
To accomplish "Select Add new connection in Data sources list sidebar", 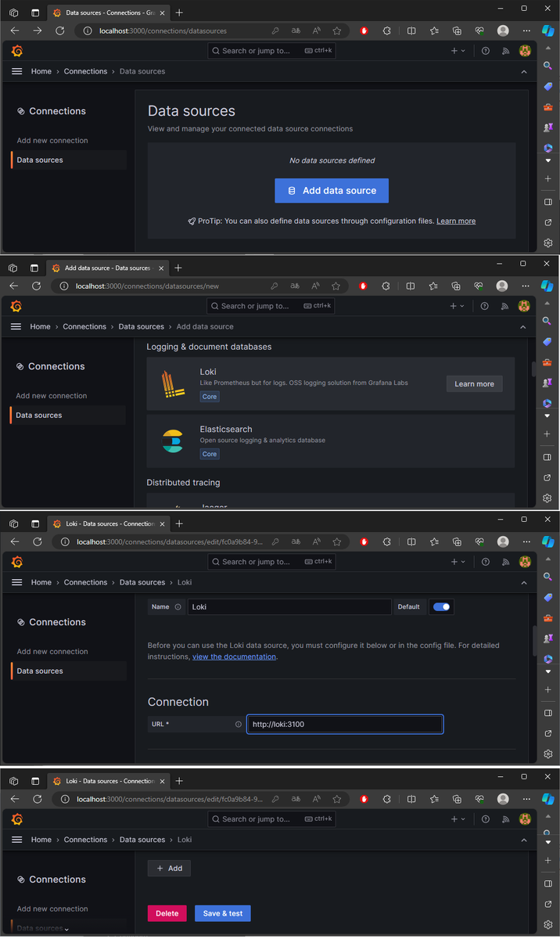I will tap(52, 141).
